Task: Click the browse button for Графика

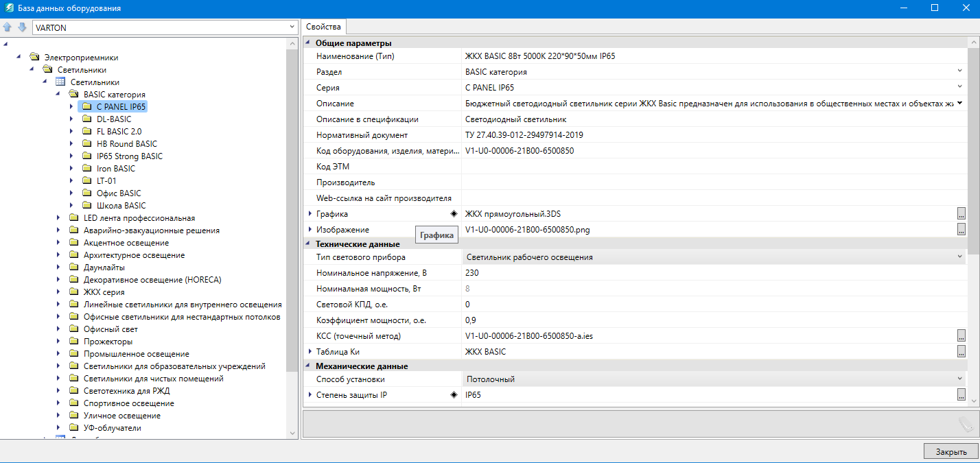Action: (961, 214)
